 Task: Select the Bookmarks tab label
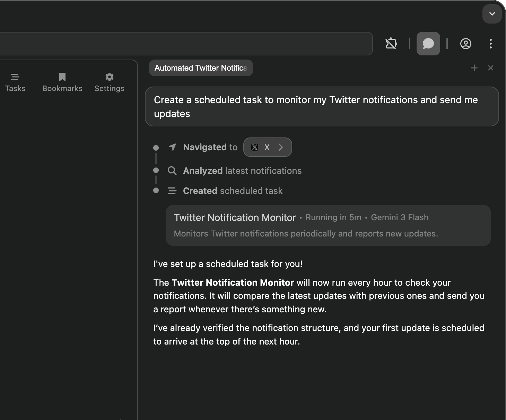tap(62, 88)
